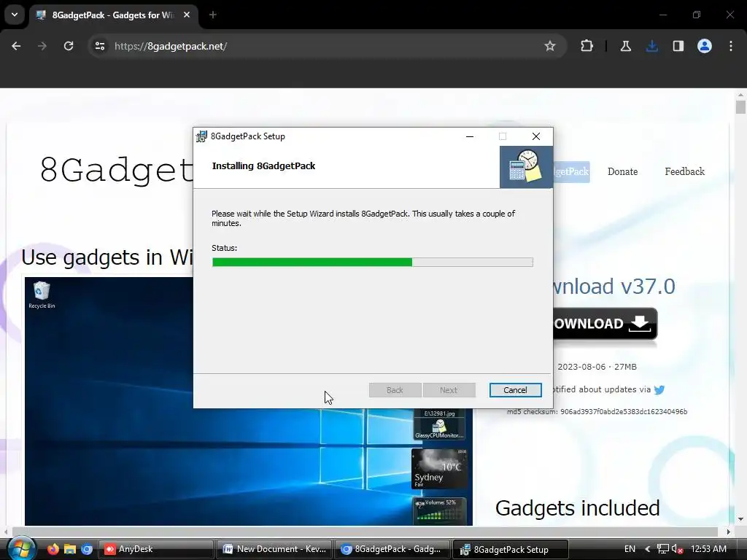
Task: Click the 2023-08-06 · 27MB release info
Action: 597,367
